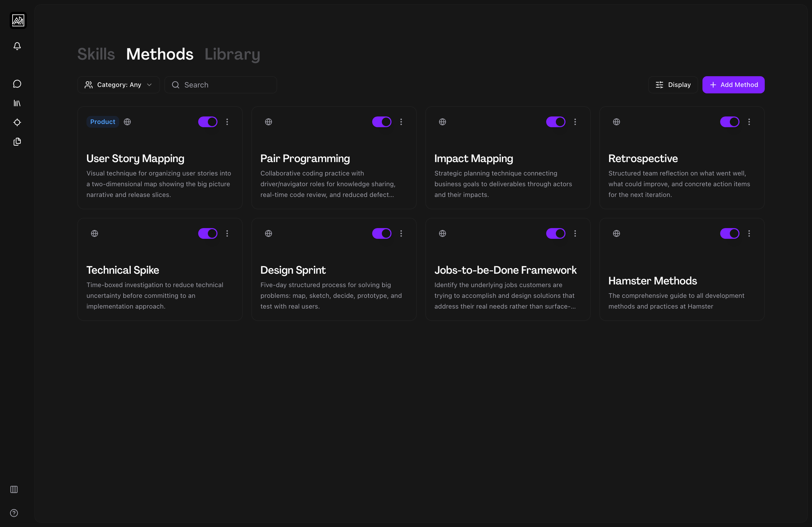812x527 pixels.
Task: Expand the Category: Any dropdown
Action: point(118,85)
